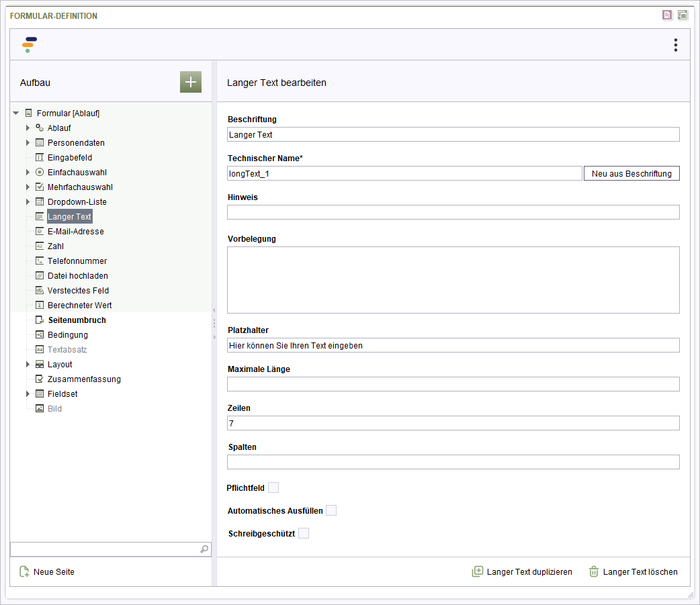Click the Datei hochladen icon

pyautogui.click(x=40, y=275)
